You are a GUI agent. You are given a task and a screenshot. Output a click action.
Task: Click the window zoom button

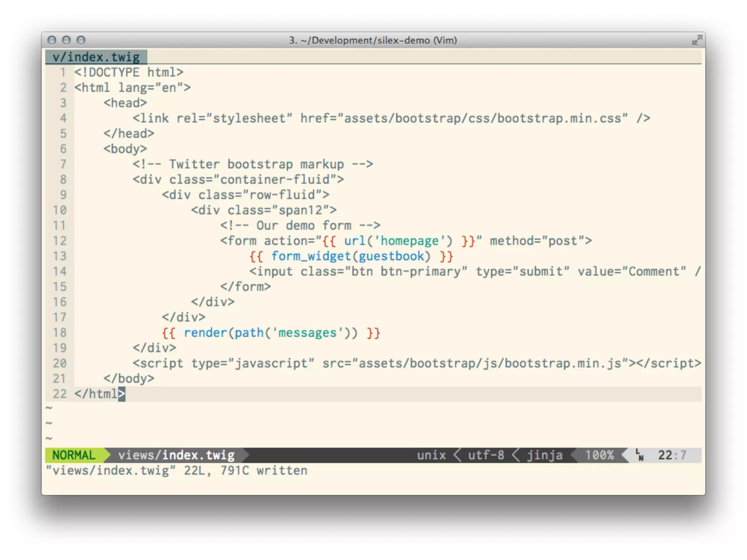(81, 40)
